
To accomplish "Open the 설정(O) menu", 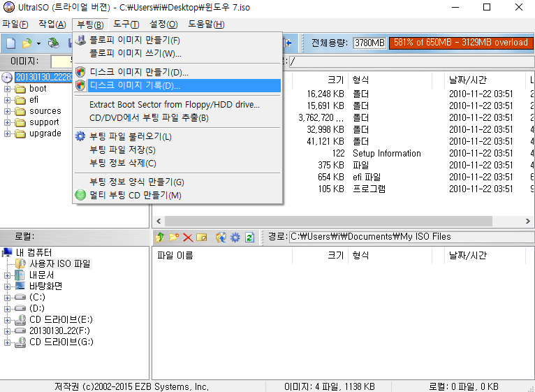I will click(x=163, y=24).
